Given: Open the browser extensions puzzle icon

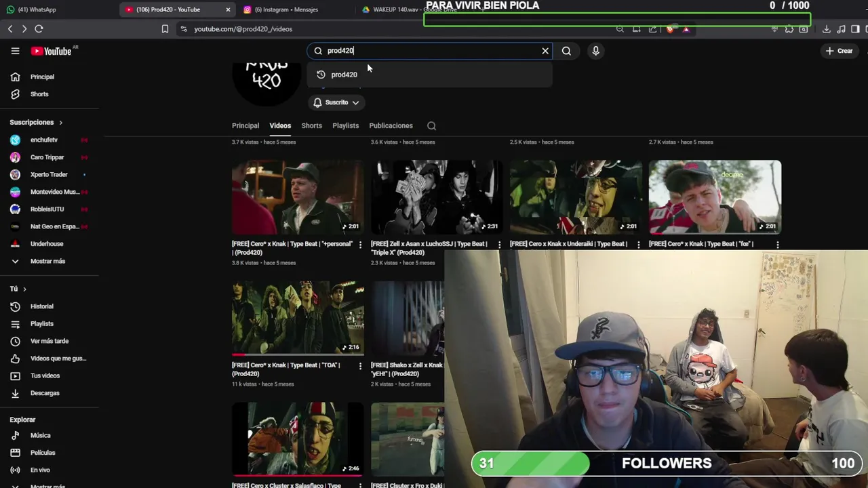Looking at the screenshot, I should [789, 29].
